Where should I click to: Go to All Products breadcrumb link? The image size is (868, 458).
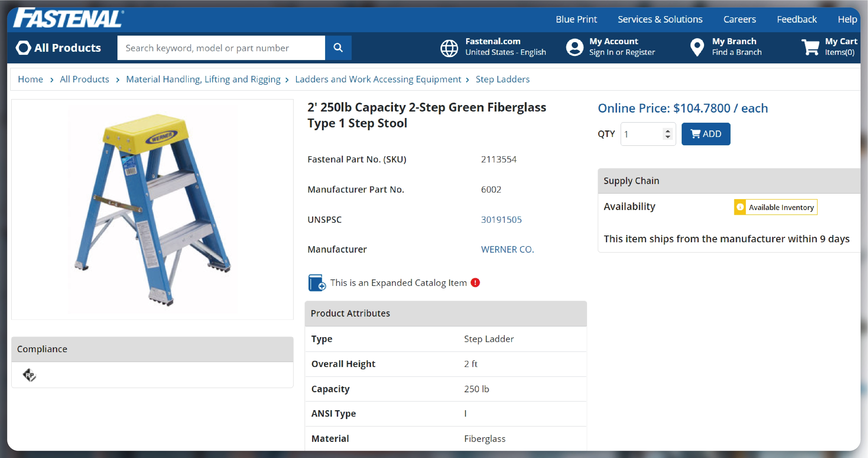84,79
